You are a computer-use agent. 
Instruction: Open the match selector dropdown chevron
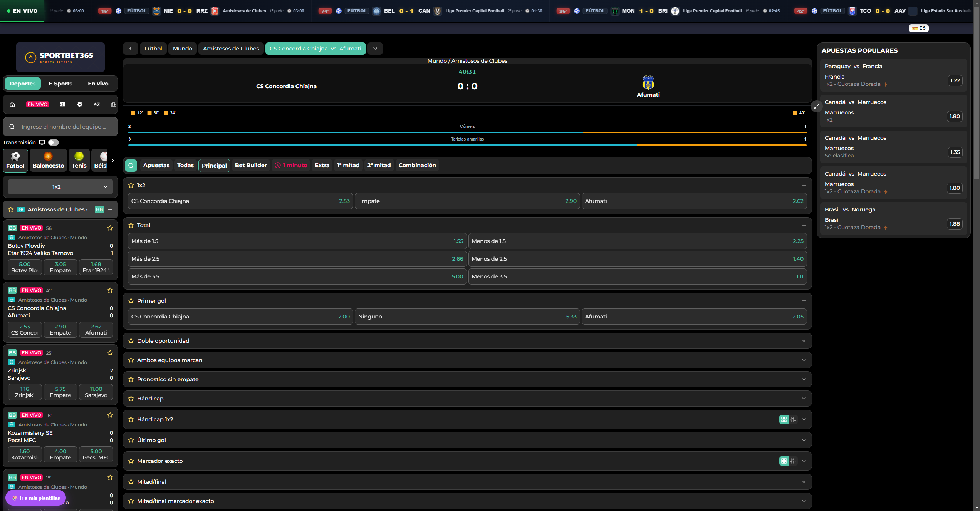(375, 49)
